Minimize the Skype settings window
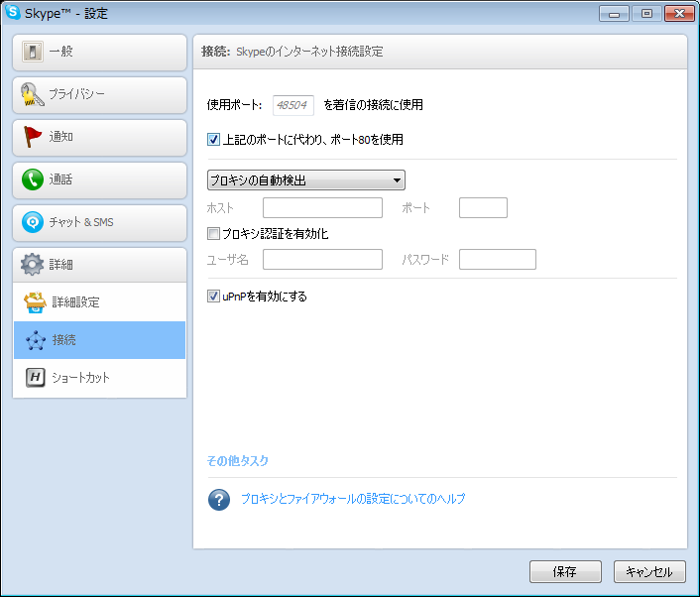This screenshot has width=700, height=597. [x=614, y=14]
